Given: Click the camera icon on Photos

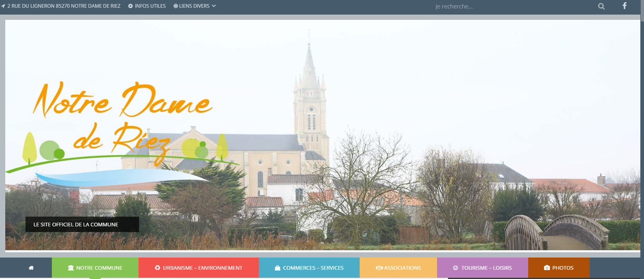Looking at the screenshot, I should click(x=547, y=268).
